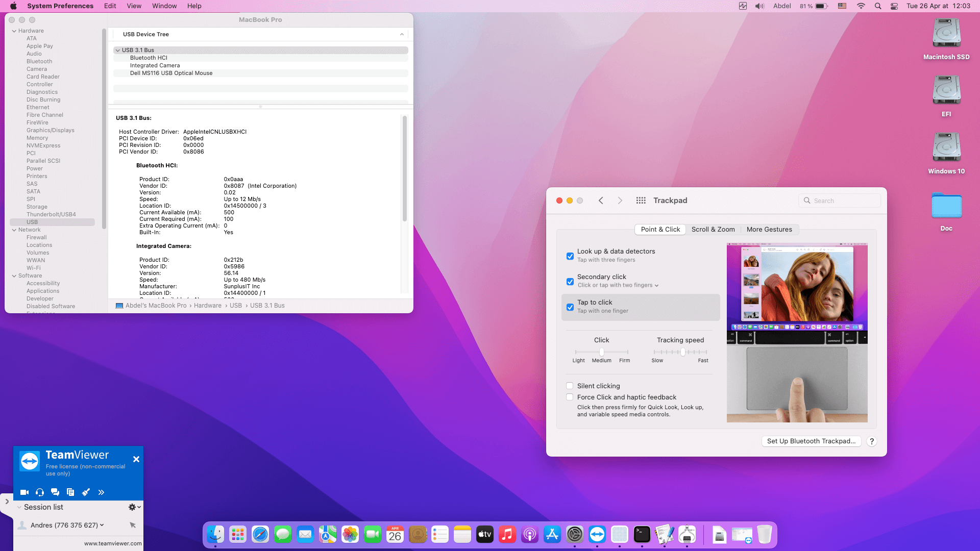Open sound volume menu bar icon

(x=759, y=6)
